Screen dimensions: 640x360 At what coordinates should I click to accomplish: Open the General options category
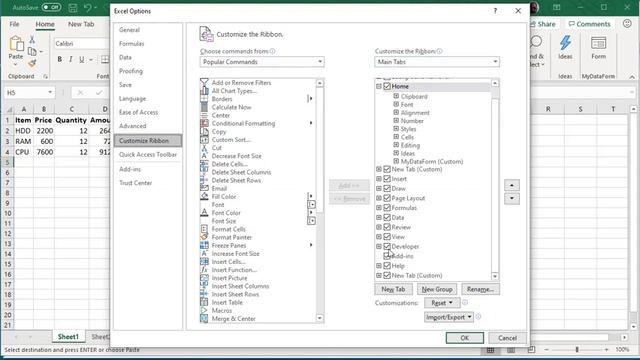(x=129, y=30)
